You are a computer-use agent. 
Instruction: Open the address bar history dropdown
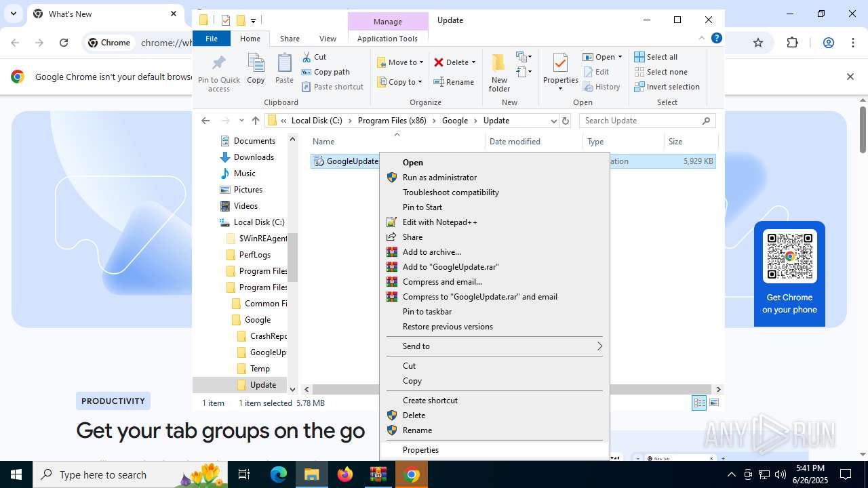553,121
